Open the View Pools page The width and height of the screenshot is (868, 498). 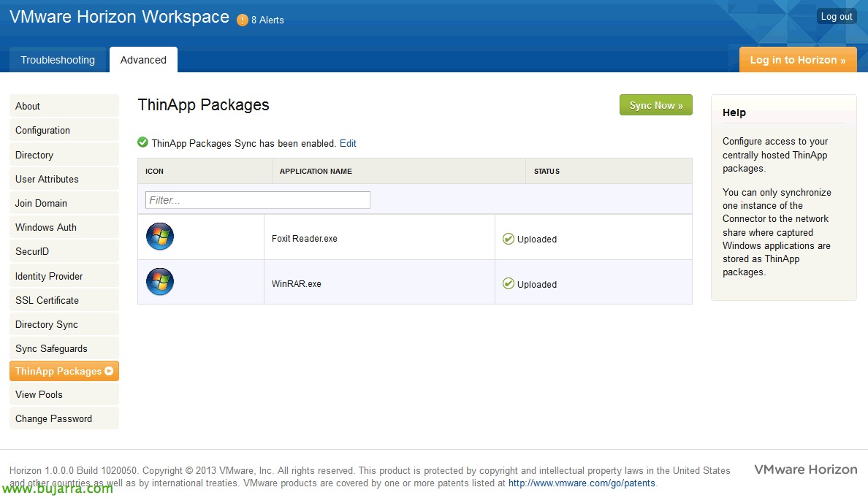[64, 394]
